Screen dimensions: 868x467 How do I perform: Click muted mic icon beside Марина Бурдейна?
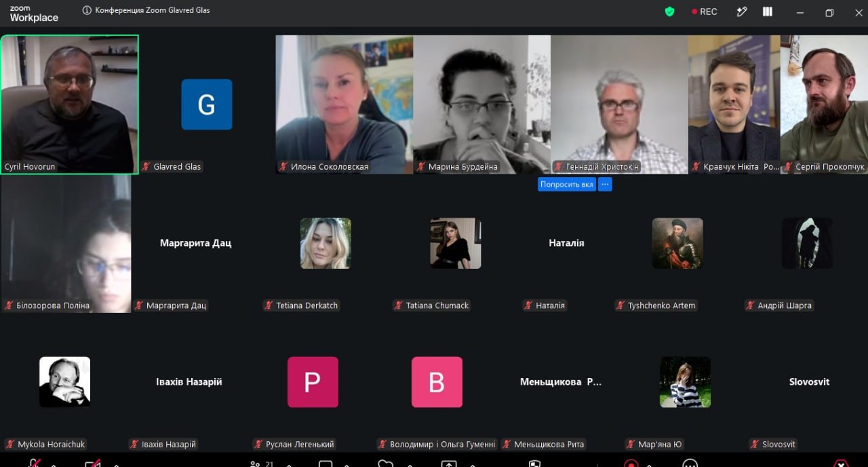421,166
